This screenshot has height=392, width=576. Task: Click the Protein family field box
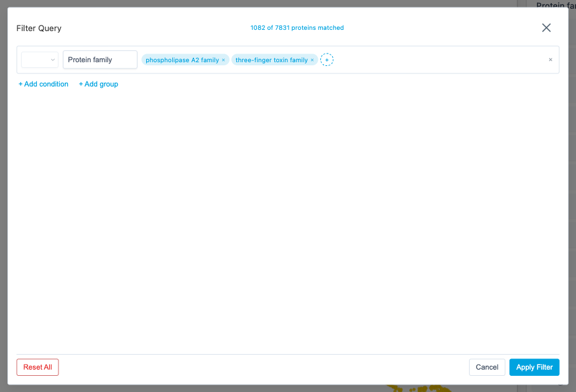[100, 60]
